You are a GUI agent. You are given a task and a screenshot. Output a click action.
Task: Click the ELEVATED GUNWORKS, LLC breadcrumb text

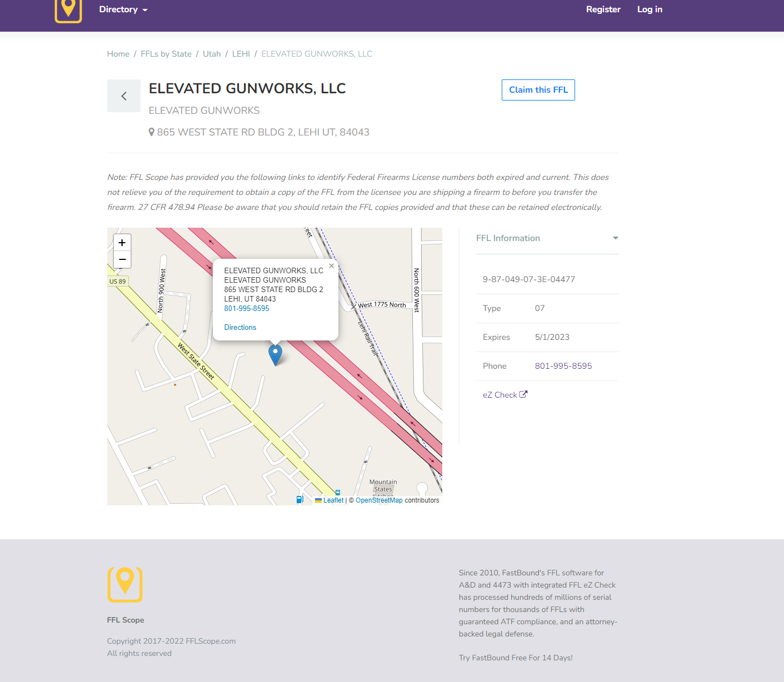click(x=317, y=54)
